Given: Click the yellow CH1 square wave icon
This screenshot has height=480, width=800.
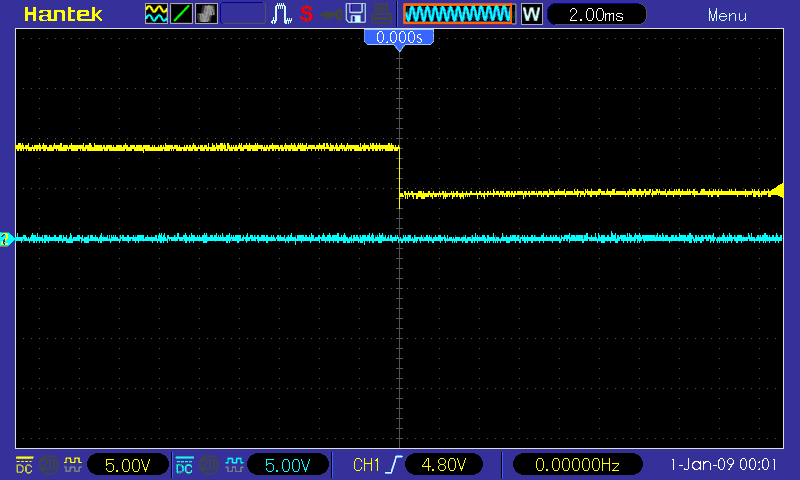Looking at the screenshot, I should pyautogui.click(x=73, y=464).
